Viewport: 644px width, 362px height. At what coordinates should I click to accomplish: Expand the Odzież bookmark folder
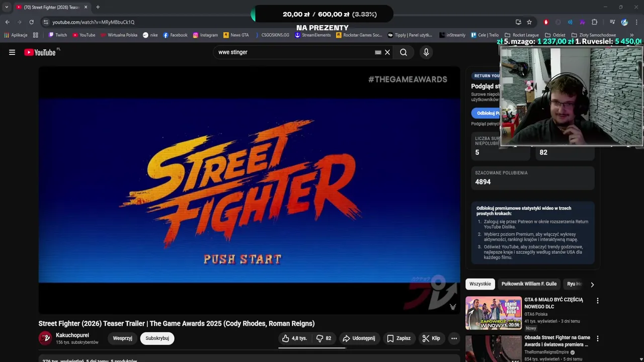click(x=555, y=35)
